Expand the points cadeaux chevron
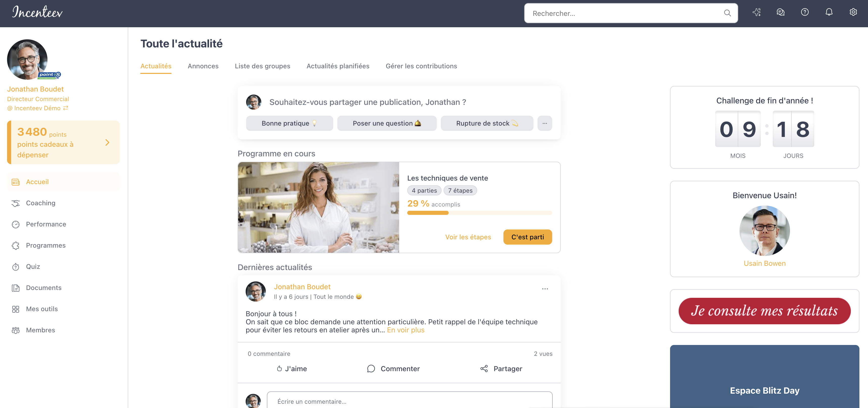868x408 pixels. click(x=107, y=143)
